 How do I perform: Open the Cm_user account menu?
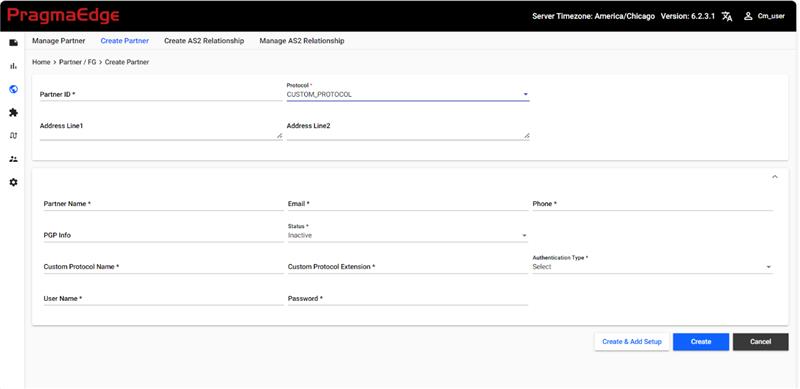(764, 16)
